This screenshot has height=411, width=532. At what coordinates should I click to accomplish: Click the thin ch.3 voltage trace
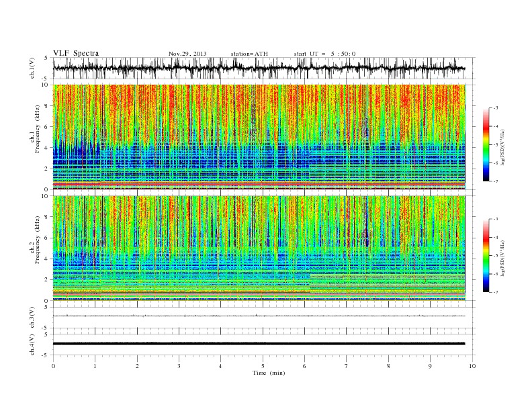259,316
